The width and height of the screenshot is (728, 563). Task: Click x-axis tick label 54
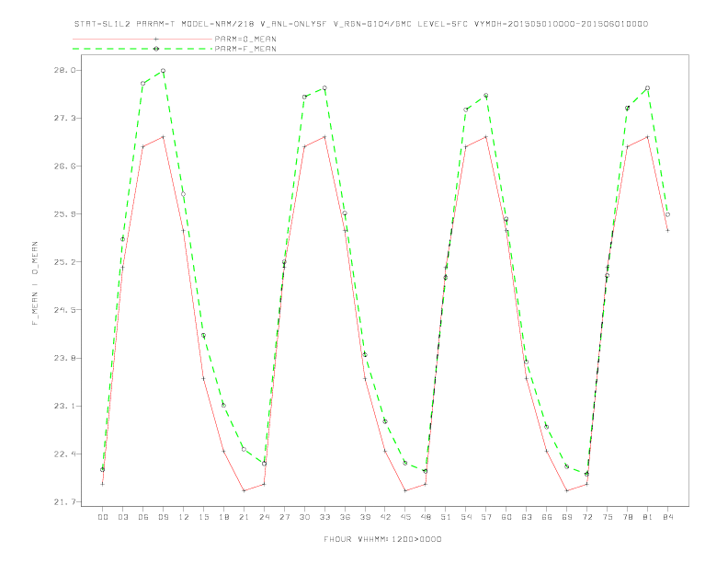pyautogui.click(x=466, y=517)
